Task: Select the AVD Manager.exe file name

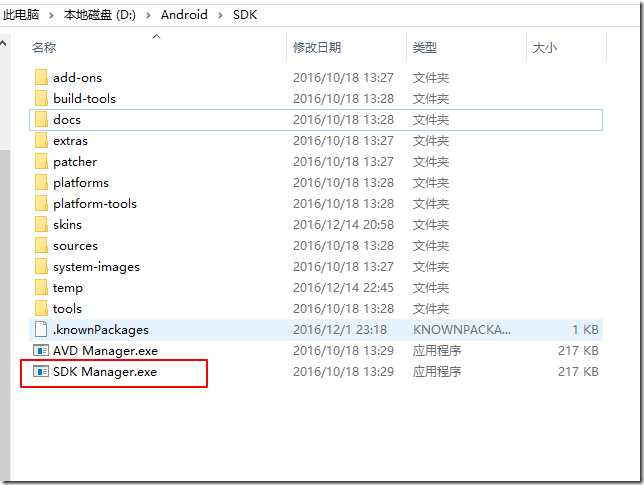Action: point(105,351)
